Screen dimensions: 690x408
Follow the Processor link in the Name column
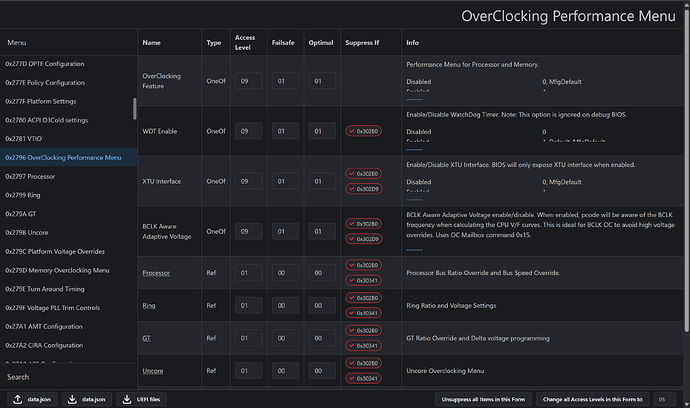click(156, 273)
